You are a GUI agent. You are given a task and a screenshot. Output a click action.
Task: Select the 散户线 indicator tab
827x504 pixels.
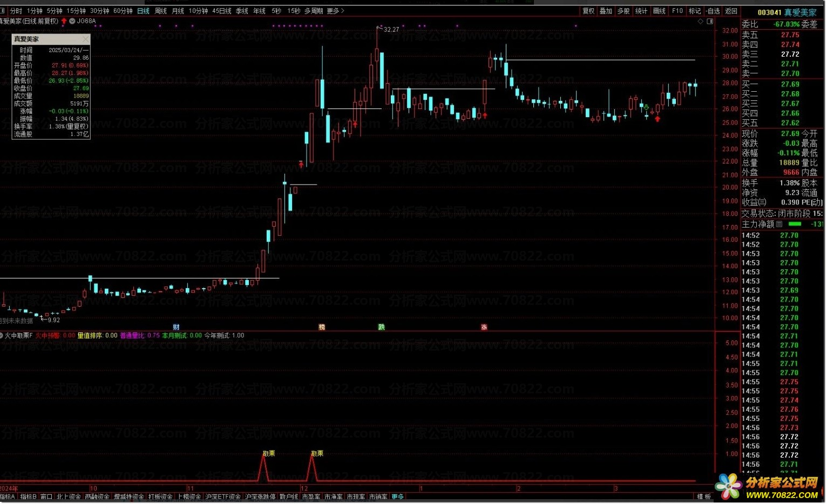(289, 496)
